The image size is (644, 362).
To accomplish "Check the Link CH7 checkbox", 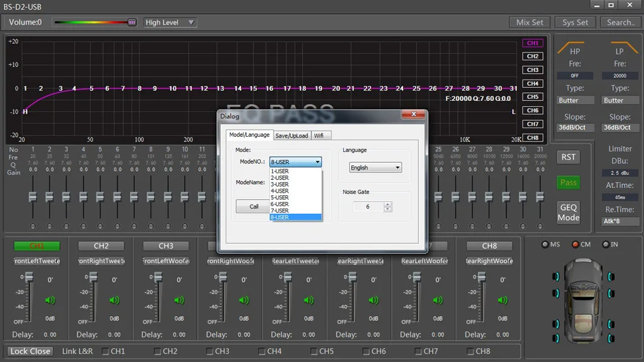I will pos(419,351).
